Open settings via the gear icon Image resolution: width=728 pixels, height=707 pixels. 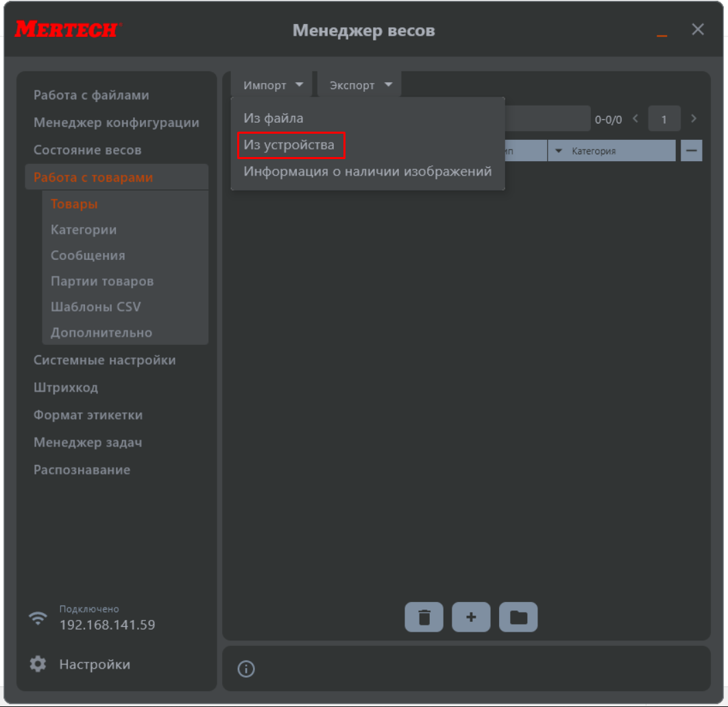38,664
